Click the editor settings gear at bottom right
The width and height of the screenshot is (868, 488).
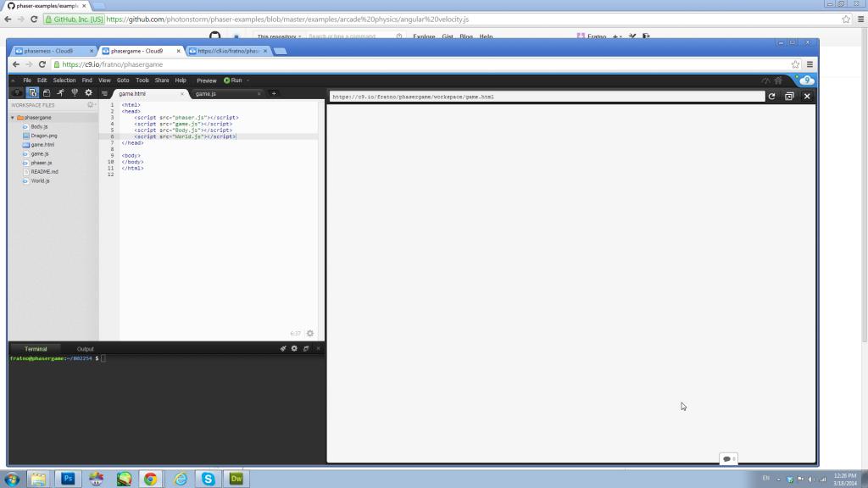tap(310, 334)
